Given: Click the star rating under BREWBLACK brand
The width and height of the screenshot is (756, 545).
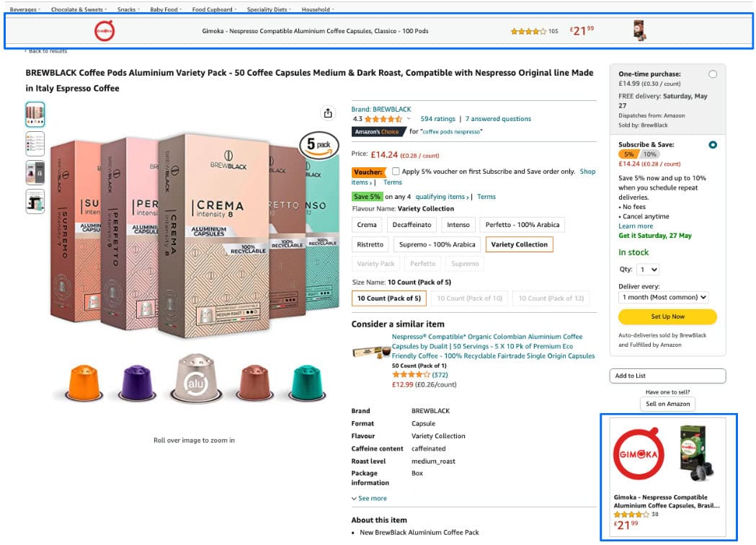Looking at the screenshot, I should point(383,118).
